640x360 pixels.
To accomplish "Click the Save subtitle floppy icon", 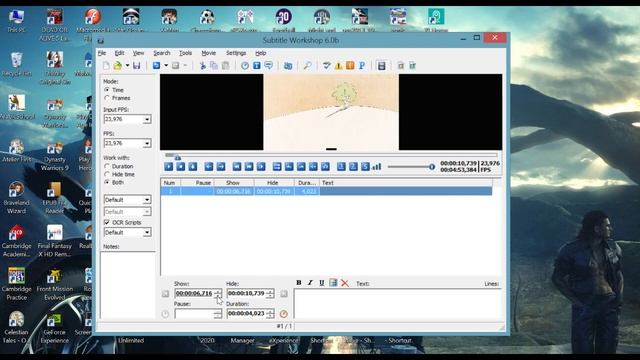I will click(137, 66).
